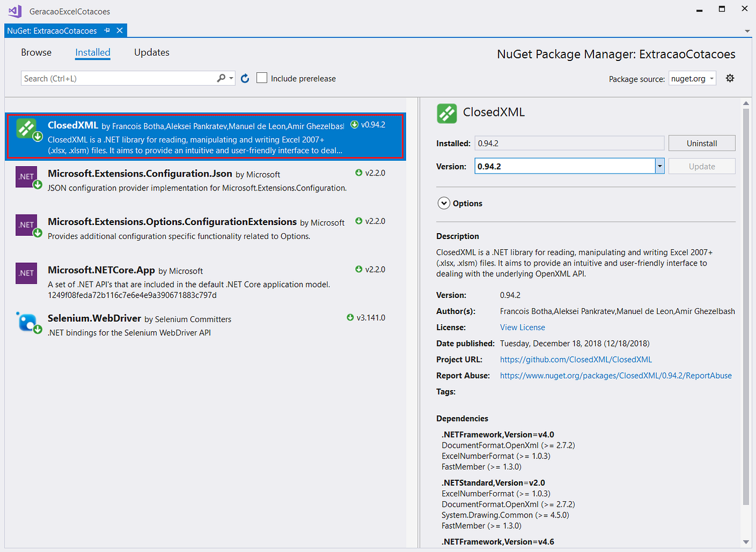
Task: Click the Dependencies heading
Action: [x=462, y=419]
